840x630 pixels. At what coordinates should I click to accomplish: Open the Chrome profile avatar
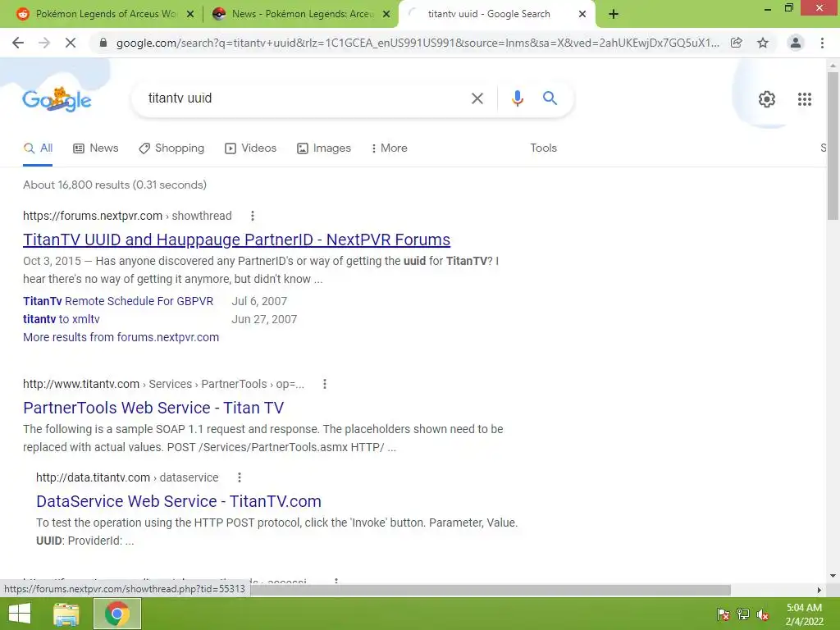click(x=796, y=43)
